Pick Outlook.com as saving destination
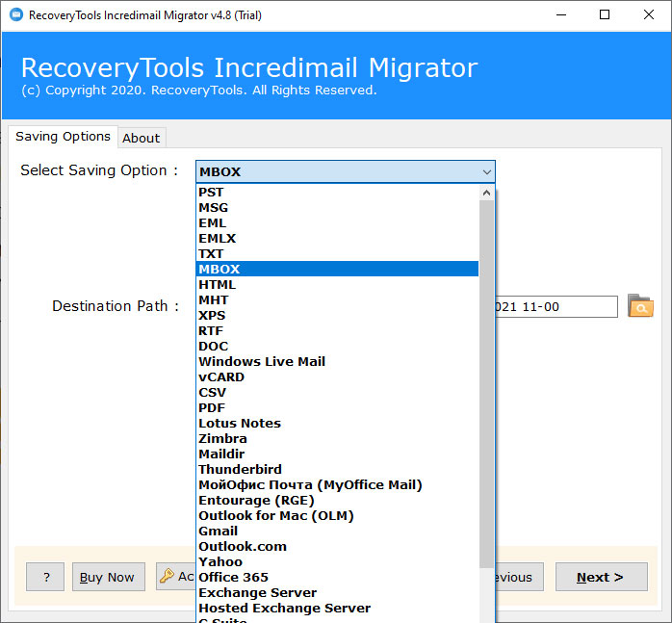 337,546
